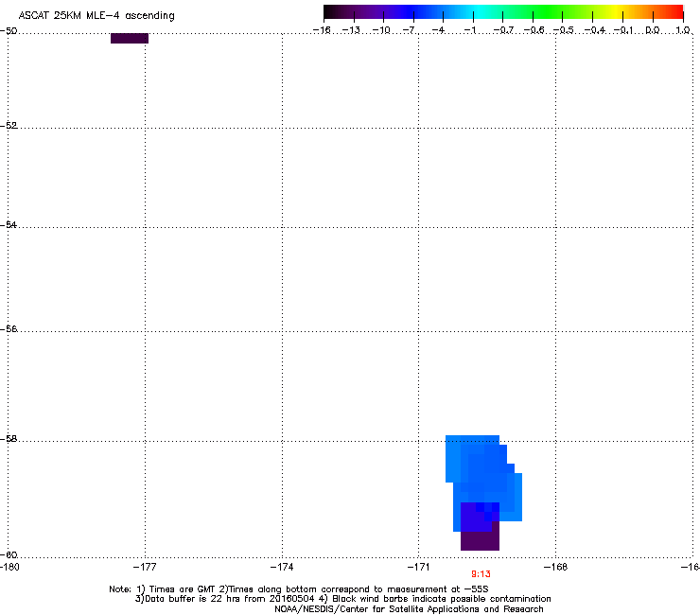Click the longitude axis label '-177'
Image resolution: width=700 pixels, height=615 pixels.
pos(145,567)
